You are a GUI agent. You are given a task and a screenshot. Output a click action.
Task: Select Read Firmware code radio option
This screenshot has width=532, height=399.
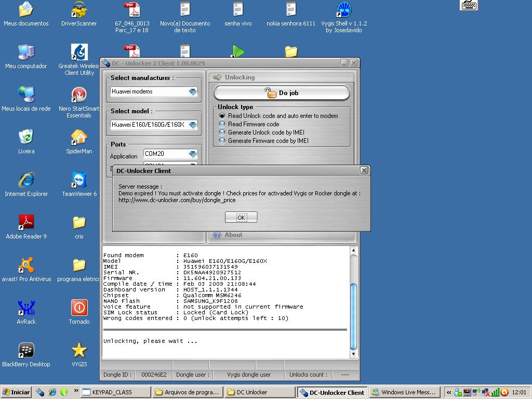(222, 124)
